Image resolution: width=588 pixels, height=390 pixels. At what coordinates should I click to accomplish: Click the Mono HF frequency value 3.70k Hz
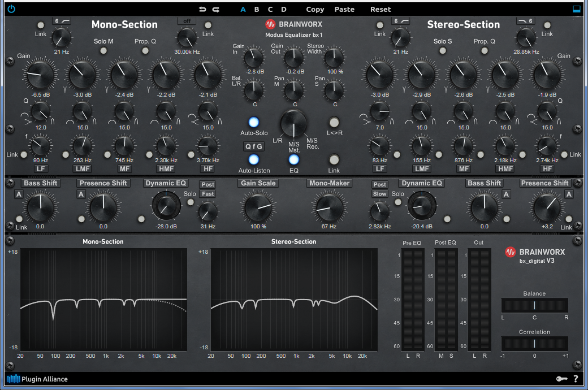point(208,160)
